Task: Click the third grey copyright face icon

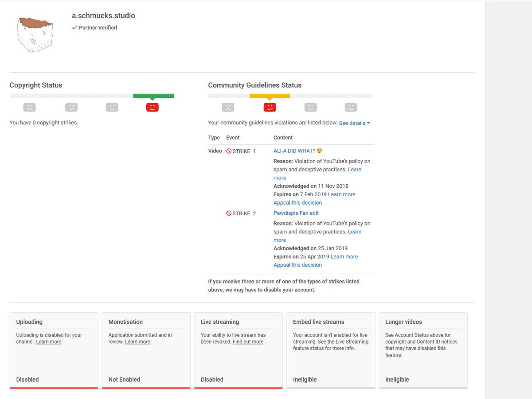Action: pyautogui.click(x=112, y=107)
